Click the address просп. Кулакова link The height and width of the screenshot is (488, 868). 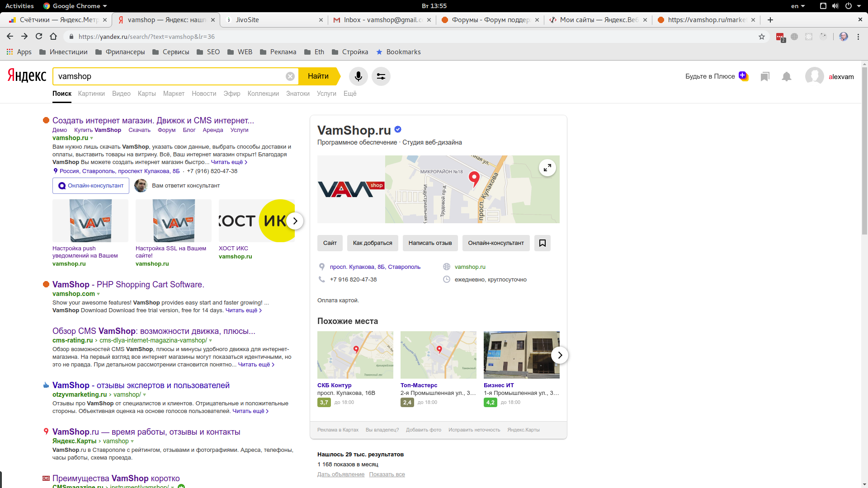click(x=375, y=267)
